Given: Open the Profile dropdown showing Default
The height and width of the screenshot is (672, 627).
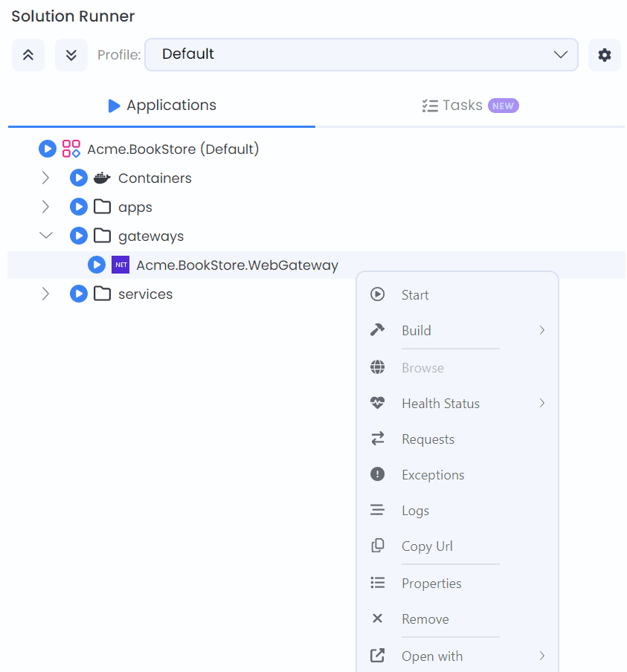Looking at the screenshot, I should pos(361,54).
